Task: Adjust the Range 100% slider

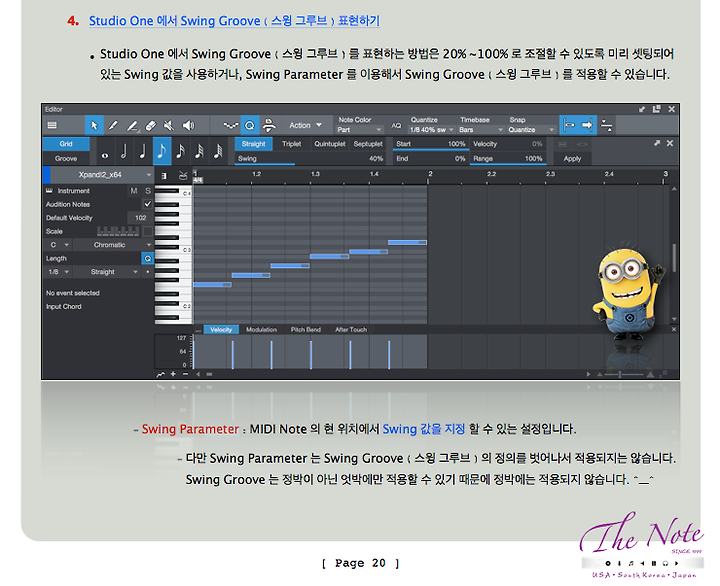Action: coord(508,158)
